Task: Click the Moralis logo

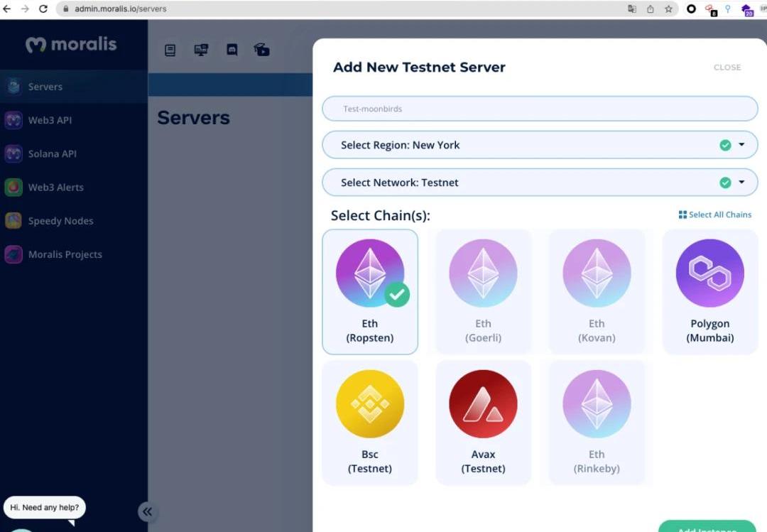Action: [72, 45]
